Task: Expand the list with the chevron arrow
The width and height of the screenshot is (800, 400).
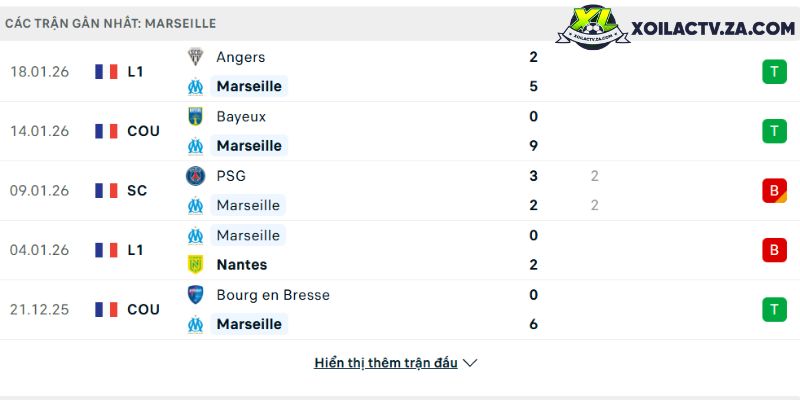Action: tap(470, 363)
